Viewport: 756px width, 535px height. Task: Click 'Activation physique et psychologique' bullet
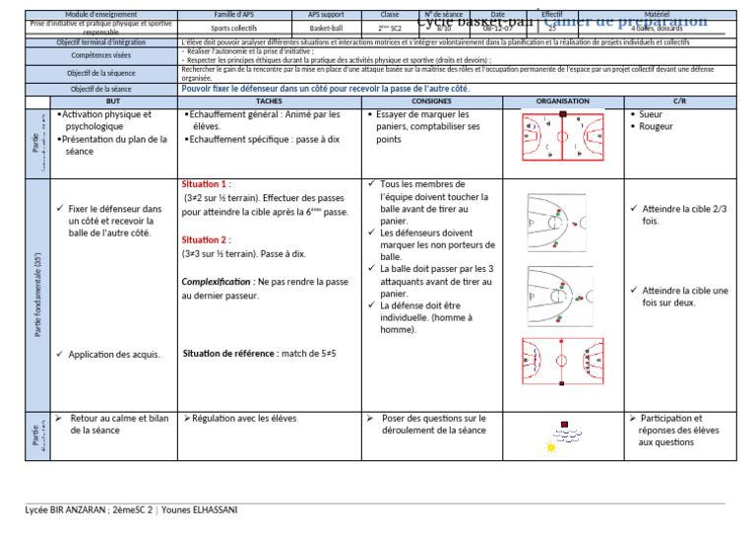(105, 120)
